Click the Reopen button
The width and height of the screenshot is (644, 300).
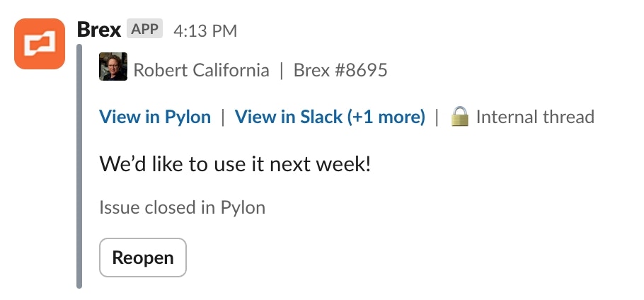pos(143,258)
